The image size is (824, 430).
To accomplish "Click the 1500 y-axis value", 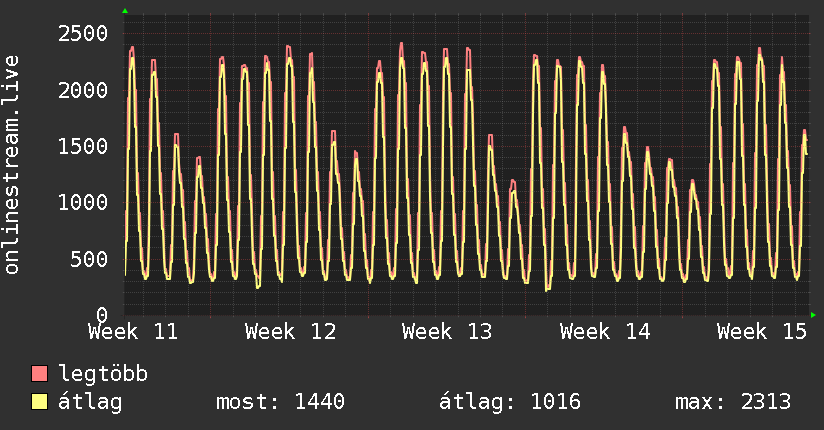I will coord(83,146).
